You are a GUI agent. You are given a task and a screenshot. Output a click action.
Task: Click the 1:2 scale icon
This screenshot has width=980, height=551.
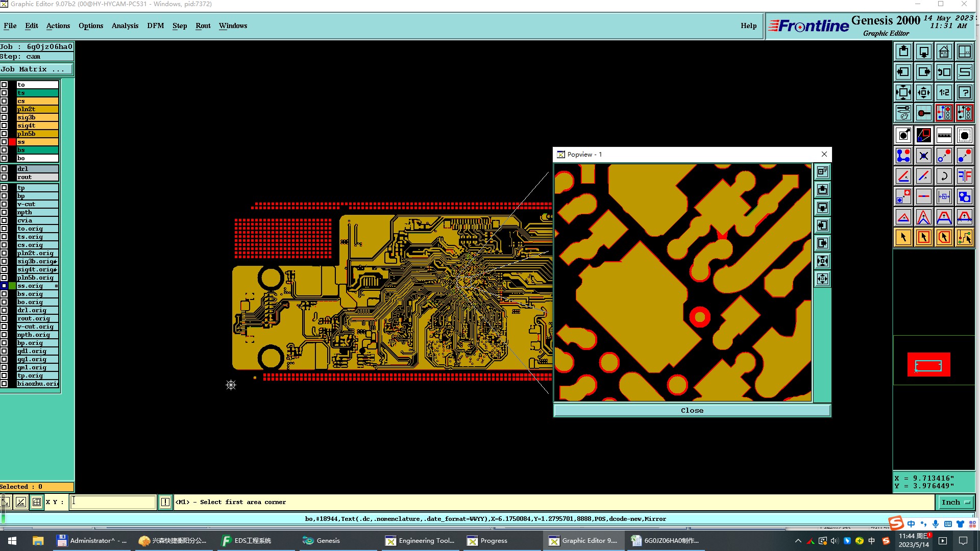point(944,92)
